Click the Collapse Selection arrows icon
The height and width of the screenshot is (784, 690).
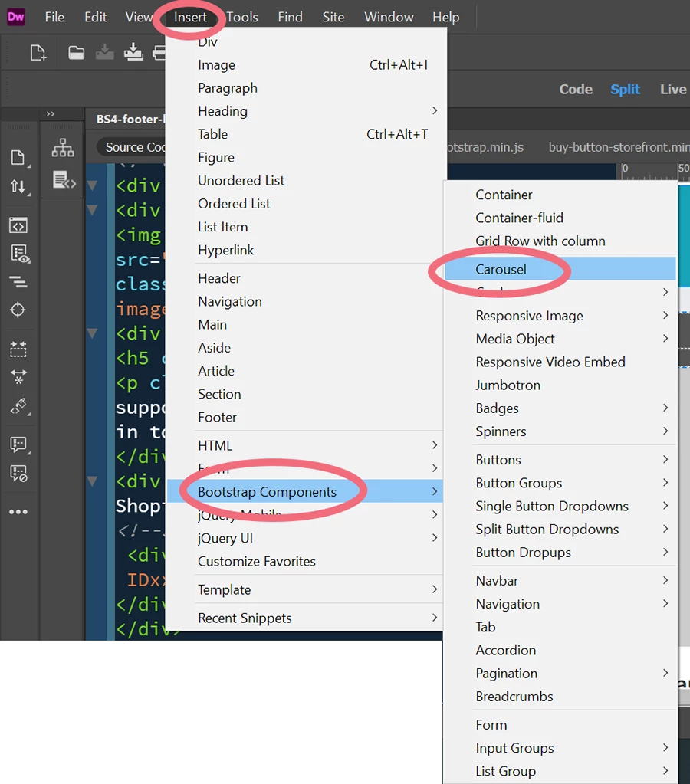(18, 376)
